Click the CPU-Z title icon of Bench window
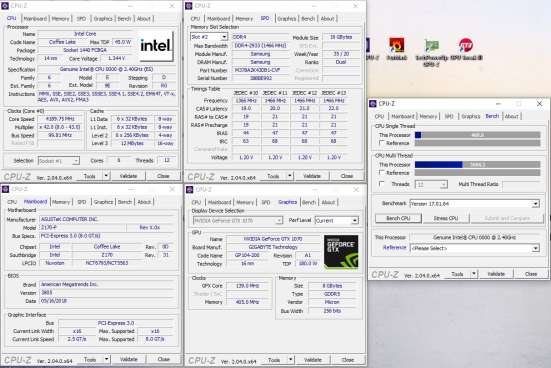551x368 pixels. (373, 104)
